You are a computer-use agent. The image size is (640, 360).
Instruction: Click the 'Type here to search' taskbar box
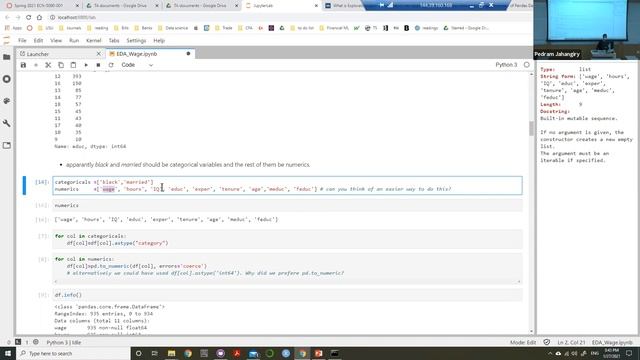point(73,353)
